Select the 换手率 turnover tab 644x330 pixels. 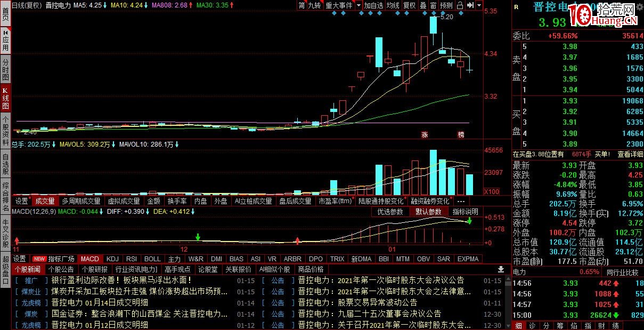[177, 201]
